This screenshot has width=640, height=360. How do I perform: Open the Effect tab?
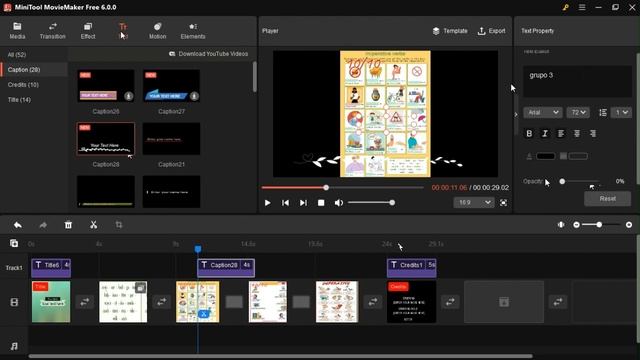pos(88,31)
